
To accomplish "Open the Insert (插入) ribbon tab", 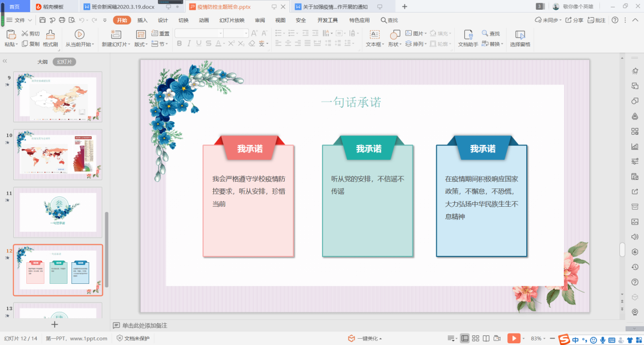I will point(142,20).
